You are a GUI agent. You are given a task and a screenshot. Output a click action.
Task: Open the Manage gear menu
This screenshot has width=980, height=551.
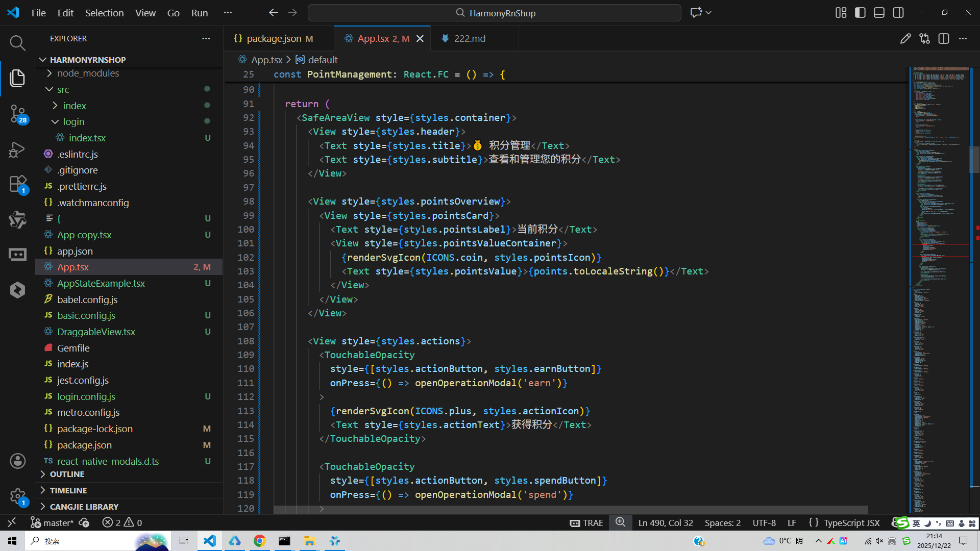pyautogui.click(x=17, y=496)
